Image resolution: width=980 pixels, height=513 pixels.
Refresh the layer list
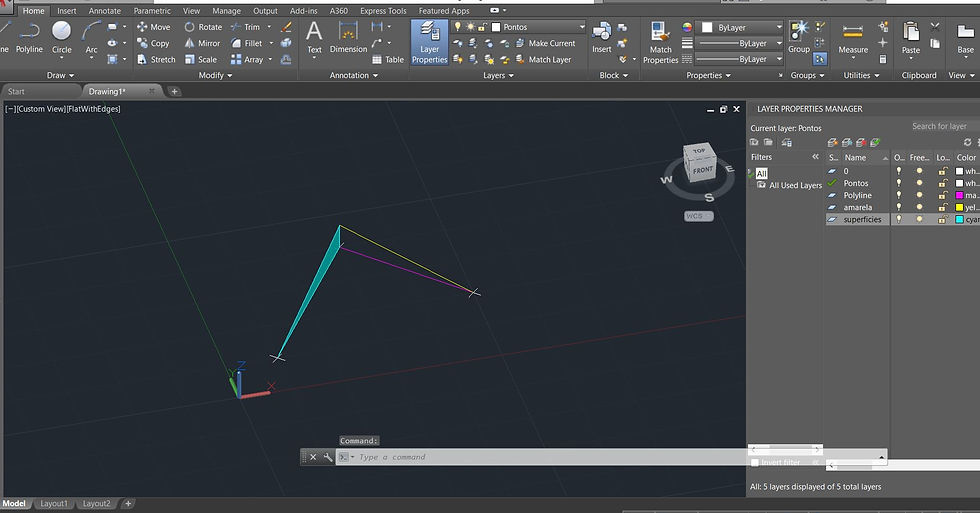968,142
